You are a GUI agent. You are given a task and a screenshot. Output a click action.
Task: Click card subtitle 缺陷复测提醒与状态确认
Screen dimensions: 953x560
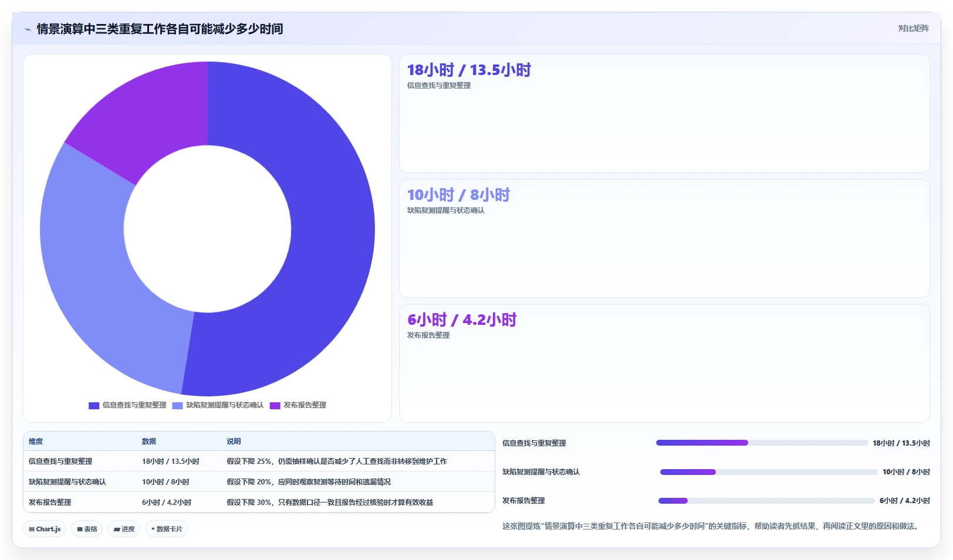pyautogui.click(x=446, y=211)
